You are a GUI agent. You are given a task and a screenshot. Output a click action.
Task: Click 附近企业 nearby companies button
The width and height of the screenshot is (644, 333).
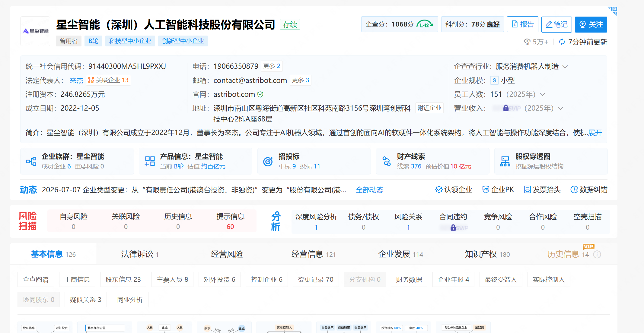click(429, 108)
